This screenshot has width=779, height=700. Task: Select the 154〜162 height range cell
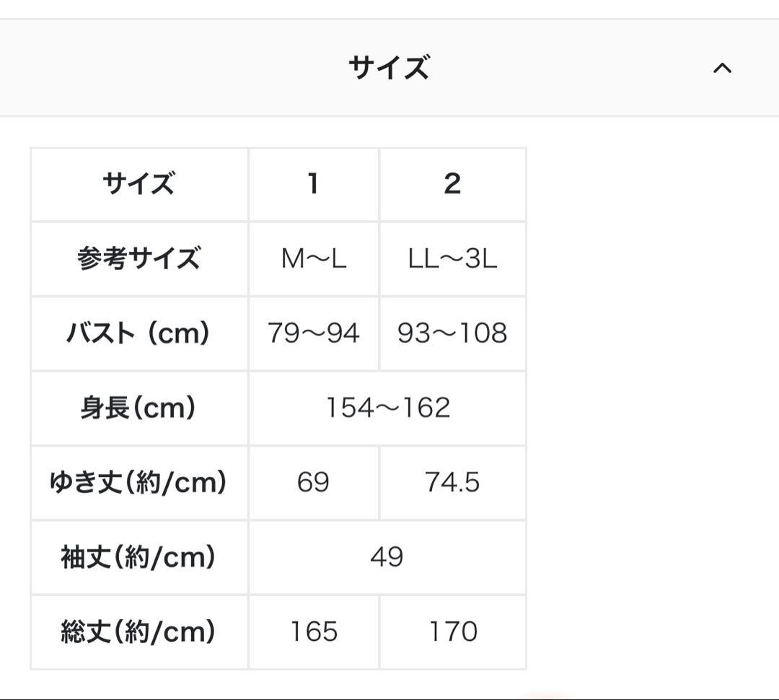pyautogui.click(x=387, y=408)
